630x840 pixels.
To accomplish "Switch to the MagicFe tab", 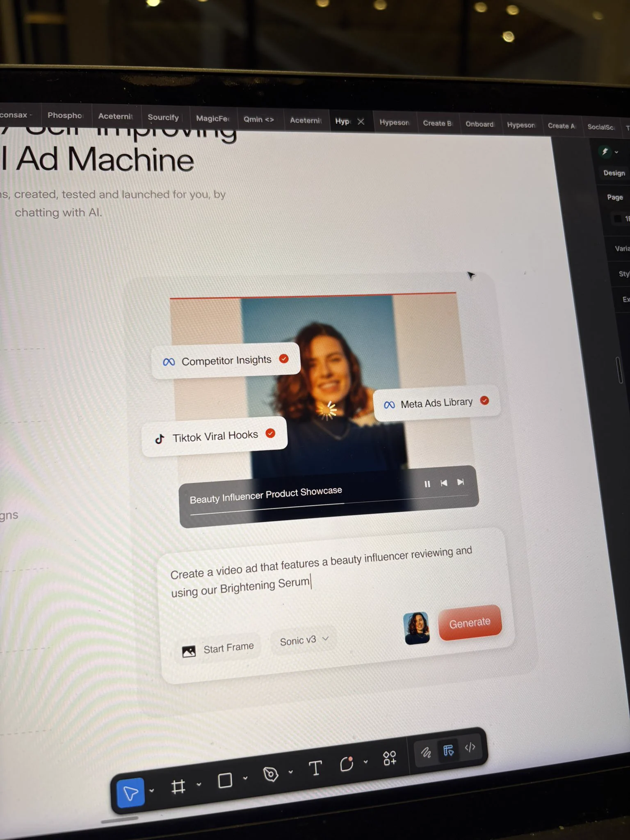I will (213, 119).
